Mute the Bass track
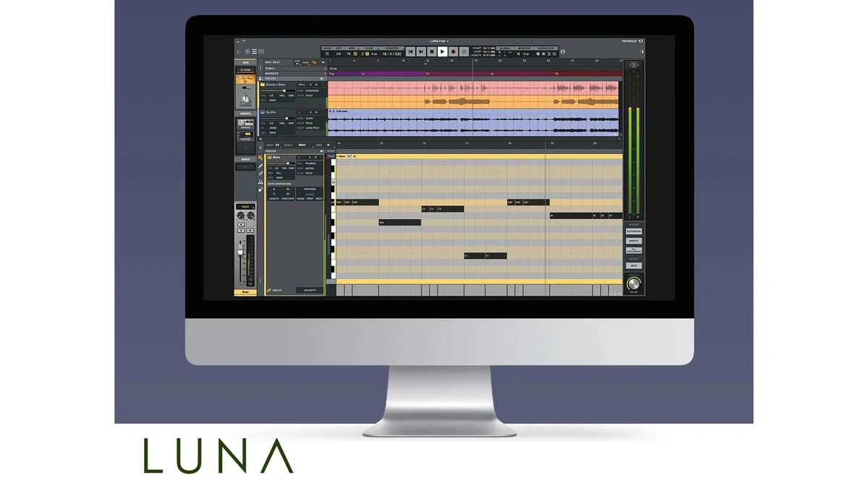This screenshot has height=488, width=868. click(x=315, y=158)
